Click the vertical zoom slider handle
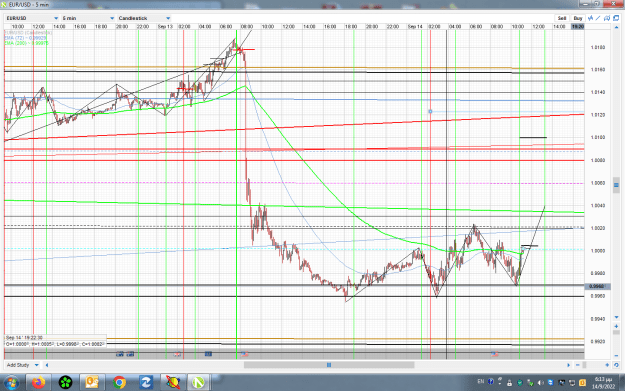625x391 pixels. click(616, 332)
